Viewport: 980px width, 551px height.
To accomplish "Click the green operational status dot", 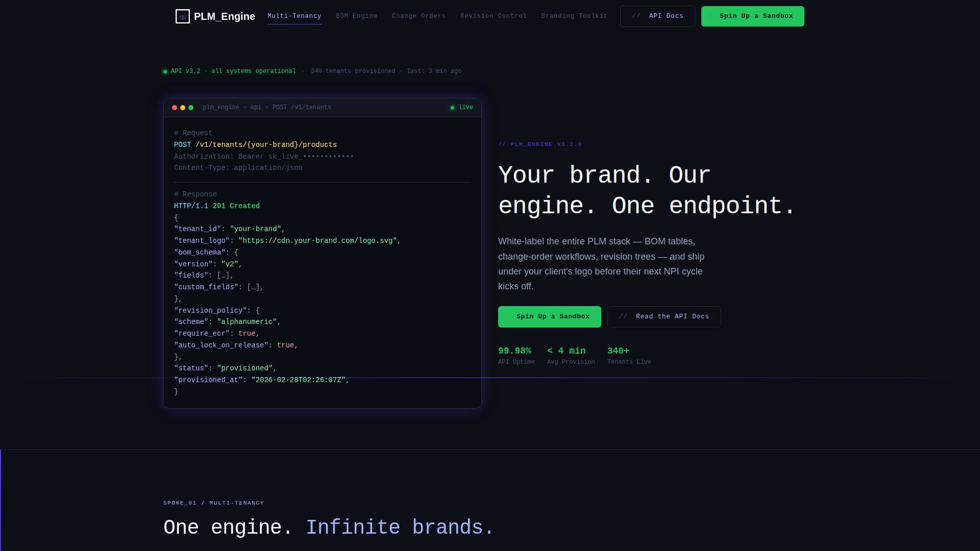I will point(164,71).
